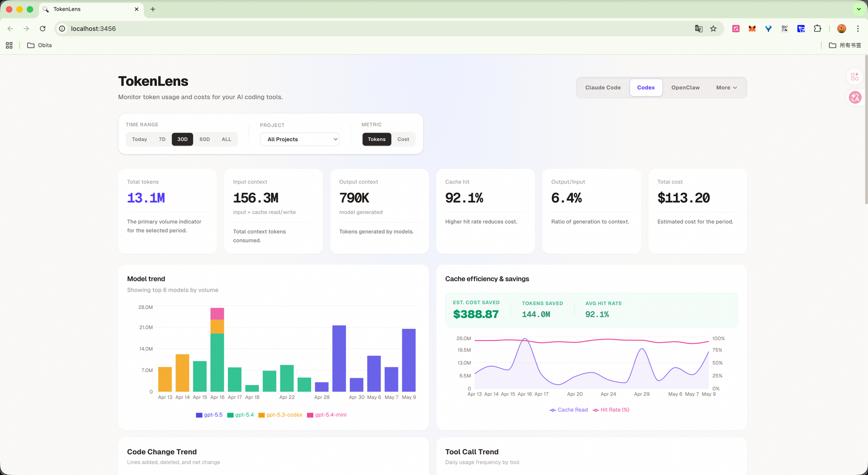
Task: Click the 790K output context value
Action: 354,198
